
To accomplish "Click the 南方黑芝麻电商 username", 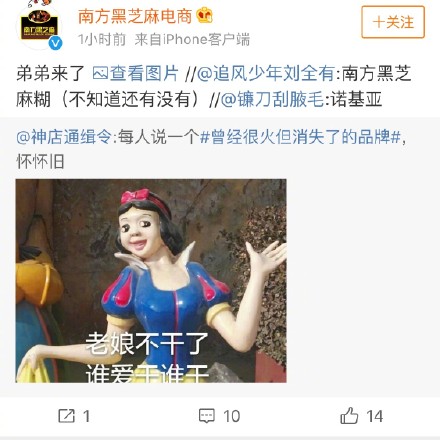I will [x=135, y=16].
